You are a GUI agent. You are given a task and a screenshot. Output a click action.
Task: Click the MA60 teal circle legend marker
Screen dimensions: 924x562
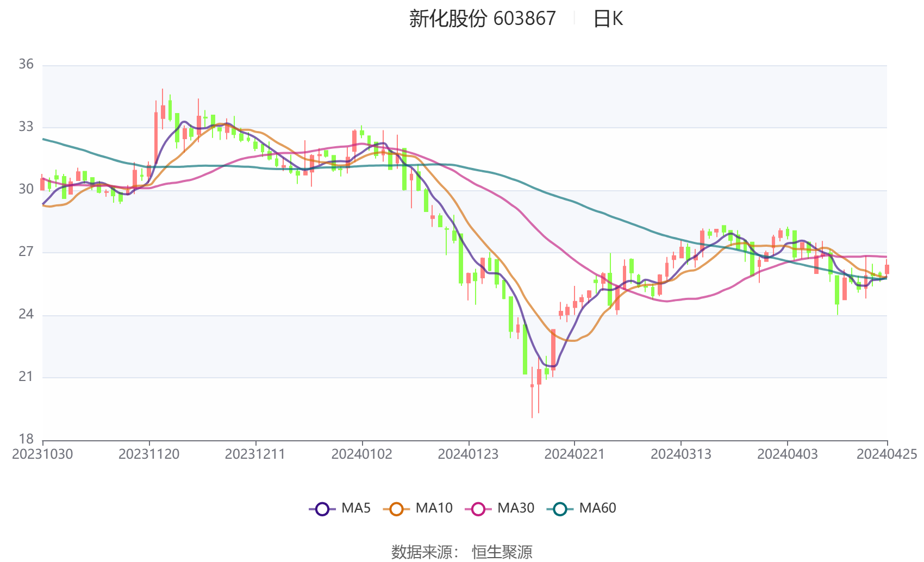pos(560,509)
